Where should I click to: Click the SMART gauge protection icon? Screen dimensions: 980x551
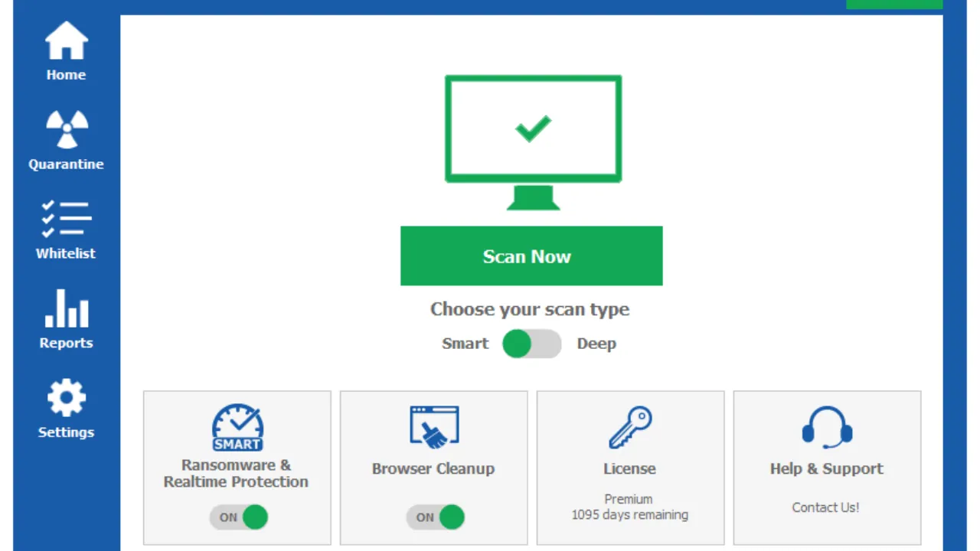pos(237,427)
